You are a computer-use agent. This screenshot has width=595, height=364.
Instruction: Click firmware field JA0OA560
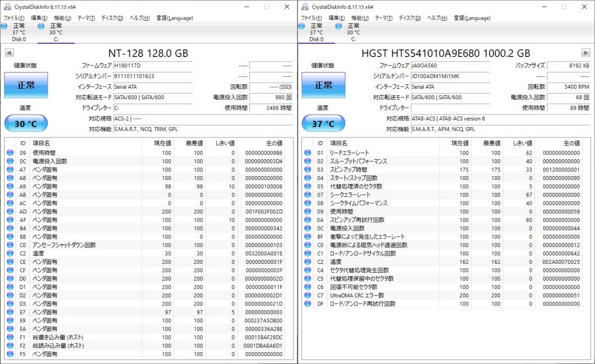(x=450, y=65)
